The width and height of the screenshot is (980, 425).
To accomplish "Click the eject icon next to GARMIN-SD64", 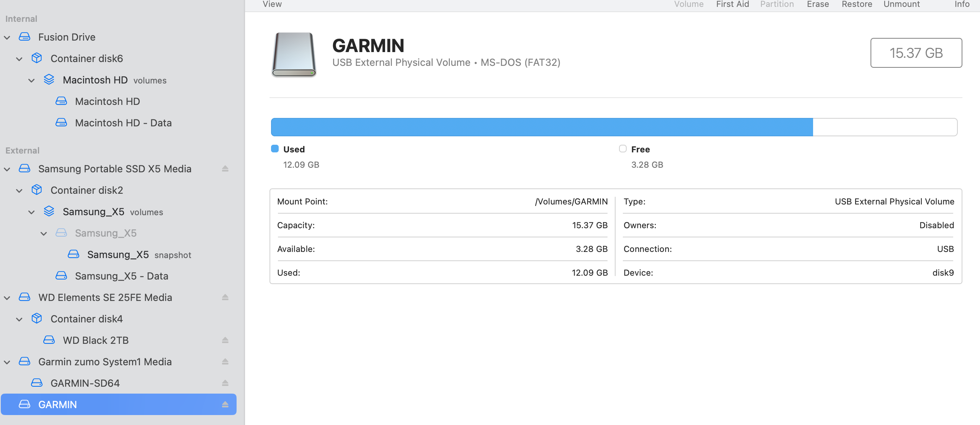I will click(x=225, y=383).
